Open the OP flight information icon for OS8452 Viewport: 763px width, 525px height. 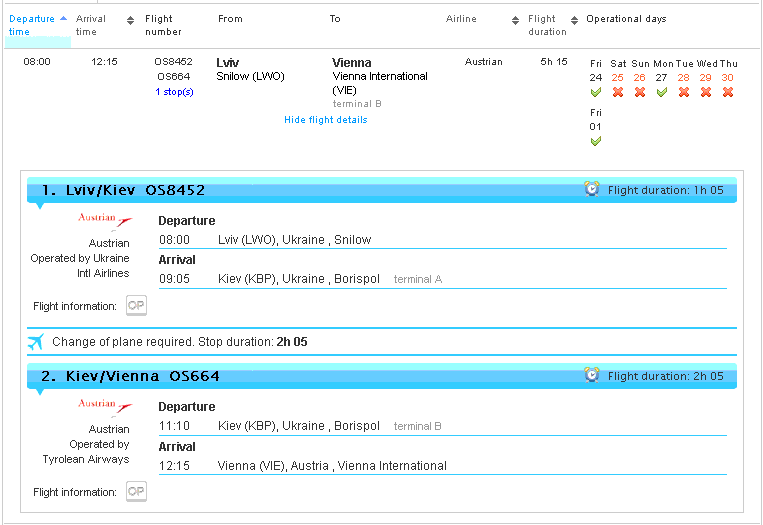pyautogui.click(x=136, y=305)
